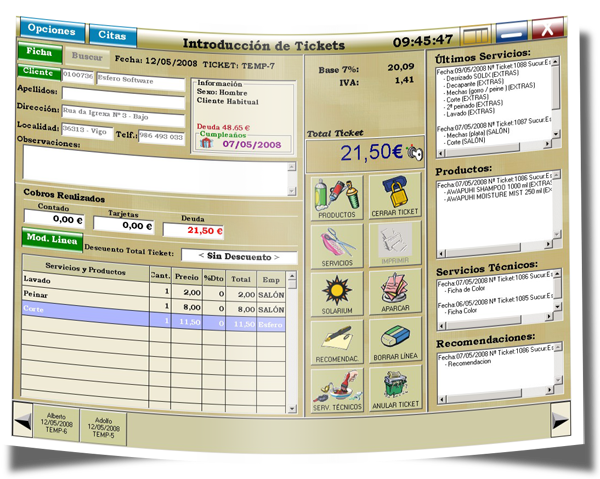
Task: Click the Deuda 48.65 € text
Action: 223,127
